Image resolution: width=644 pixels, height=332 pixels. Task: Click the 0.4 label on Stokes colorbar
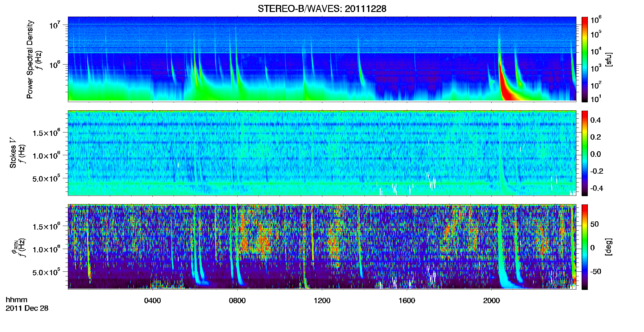click(x=595, y=120)
